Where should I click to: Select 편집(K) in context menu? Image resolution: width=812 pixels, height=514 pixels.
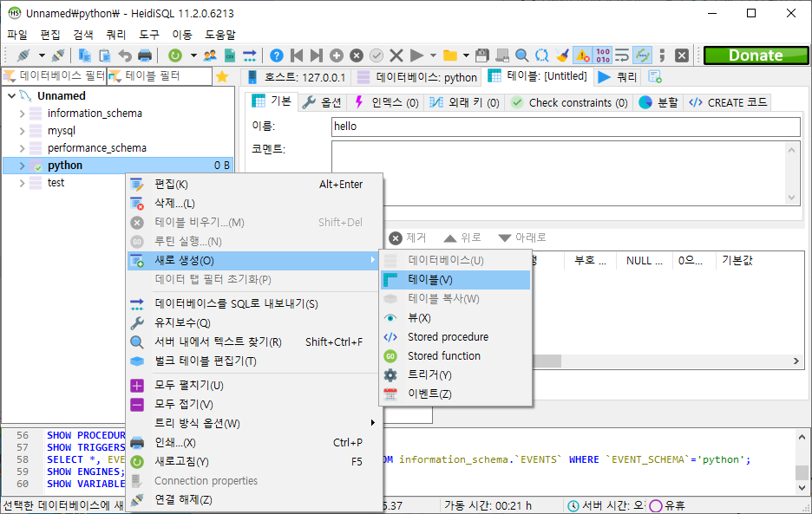(x=255, y=185)
